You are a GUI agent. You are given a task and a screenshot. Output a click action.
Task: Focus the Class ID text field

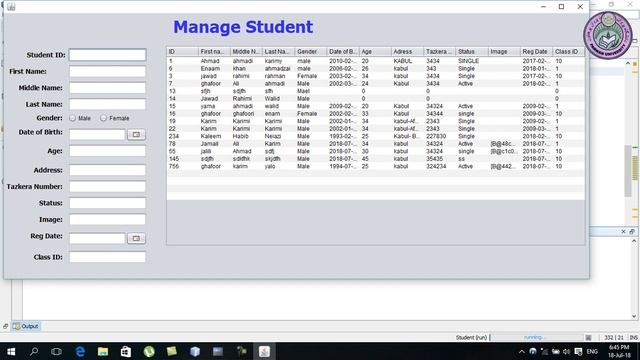pos(107,257)
